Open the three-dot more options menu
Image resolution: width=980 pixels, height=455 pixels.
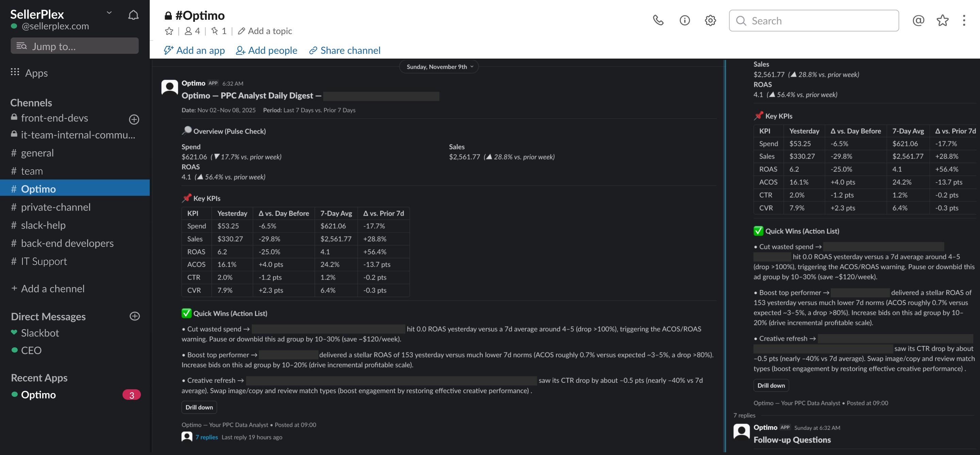coord(964,20)
